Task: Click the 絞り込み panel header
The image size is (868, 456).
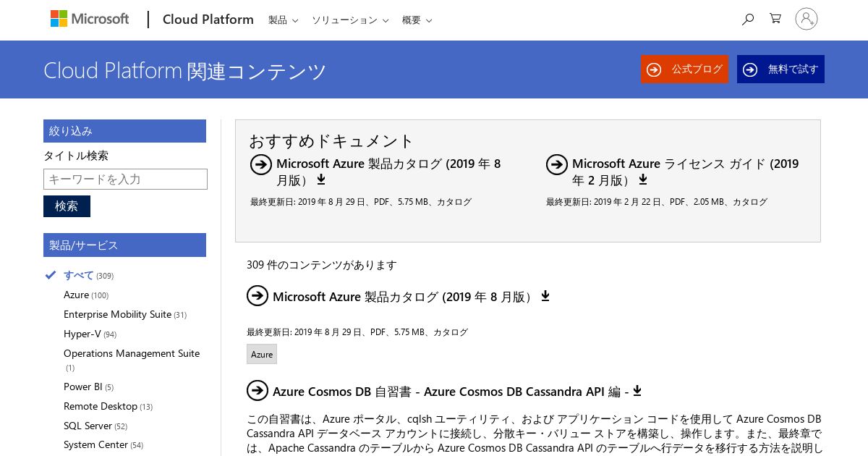Action: [x=124, y=131]
